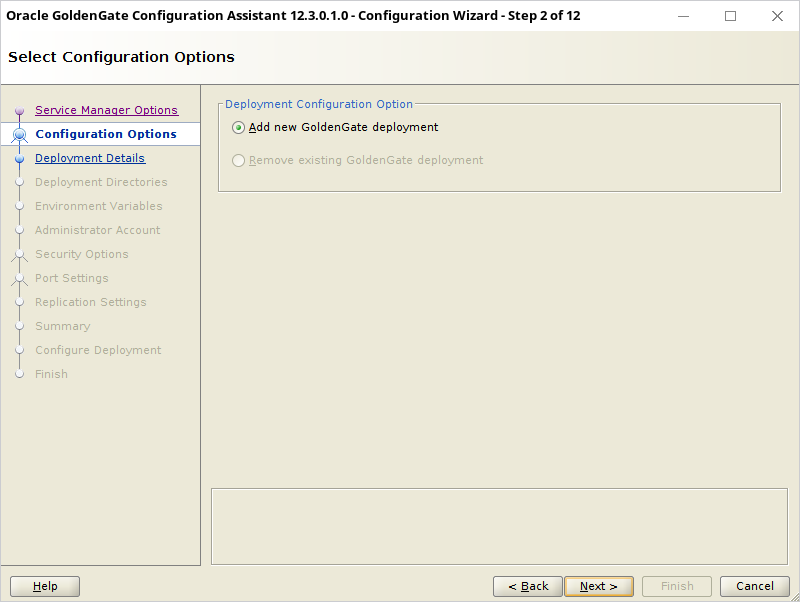Click the Administrator Account step text

(97, 230)
